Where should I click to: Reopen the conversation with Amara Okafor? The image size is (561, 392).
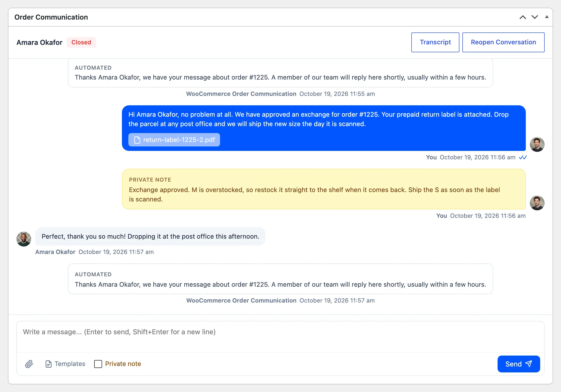pyautogui.click(x=503, y=42)
